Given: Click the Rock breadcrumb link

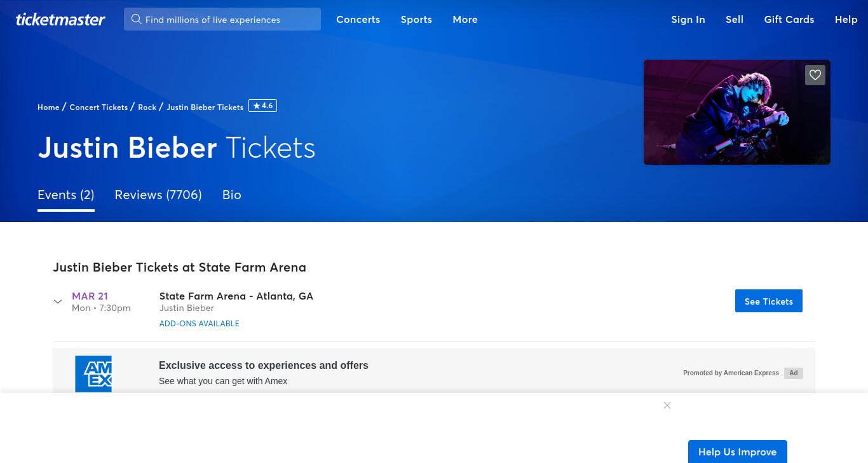Looking at the screenshot, I should click(x=147, y=107).
